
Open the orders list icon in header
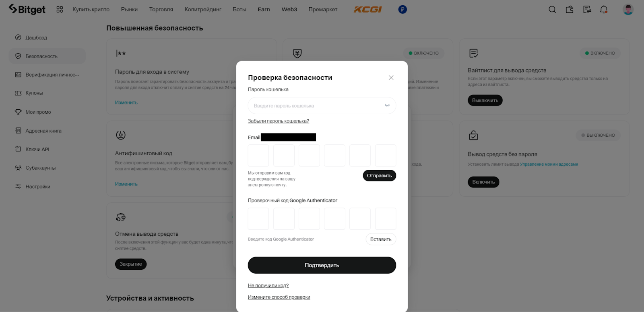[x=587, y=10]
